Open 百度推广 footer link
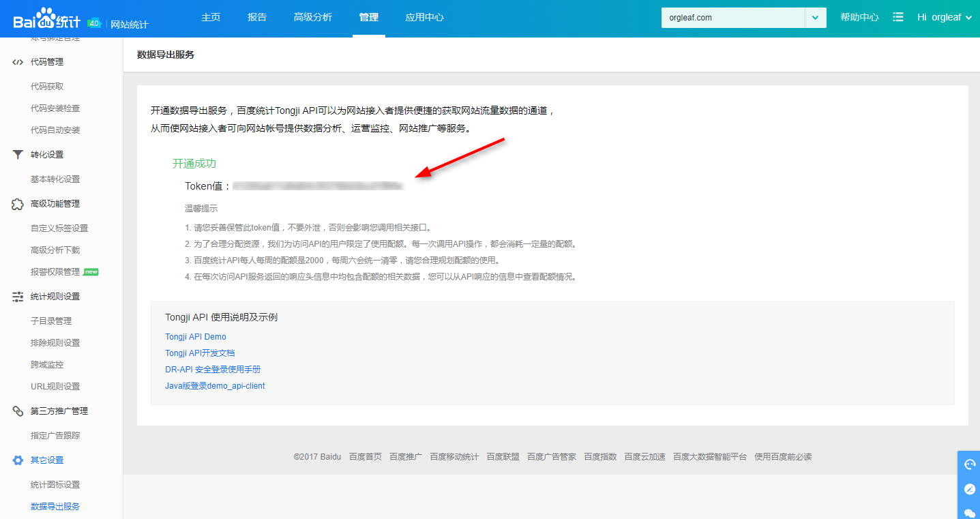The width and height of the screenshot is (980, 519). [406, 457]
